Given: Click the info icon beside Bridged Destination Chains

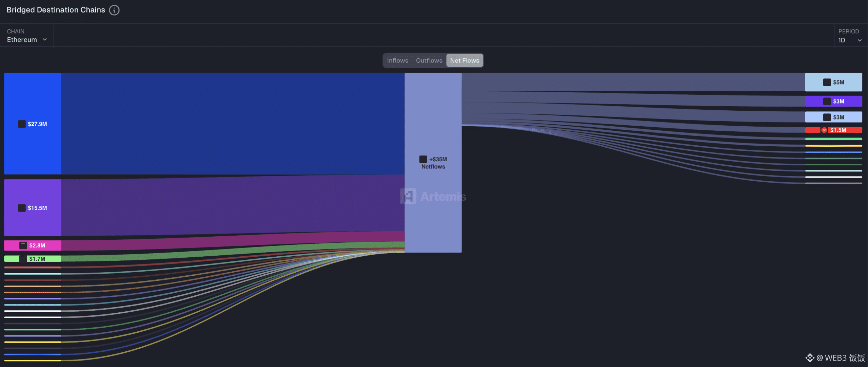Looking at the screenshot, I should pos(114,10).
